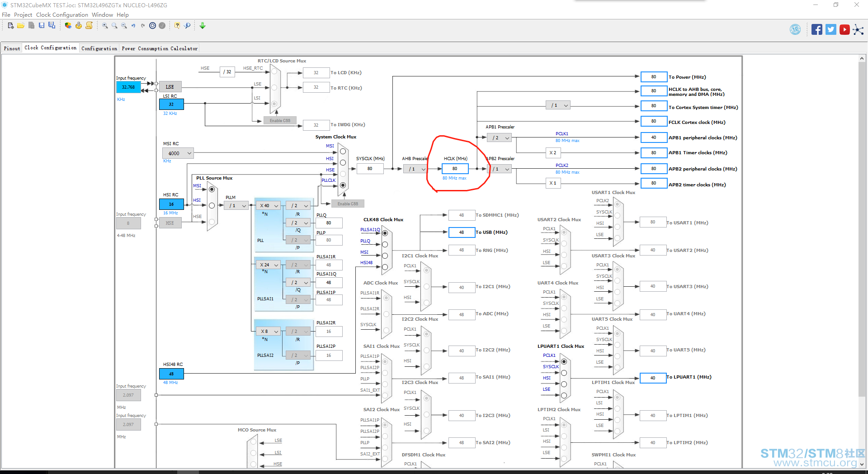The width and height of the screenshot is (868, 474).
Task: Click the green download arrow icon
Action: pos(203,26)
